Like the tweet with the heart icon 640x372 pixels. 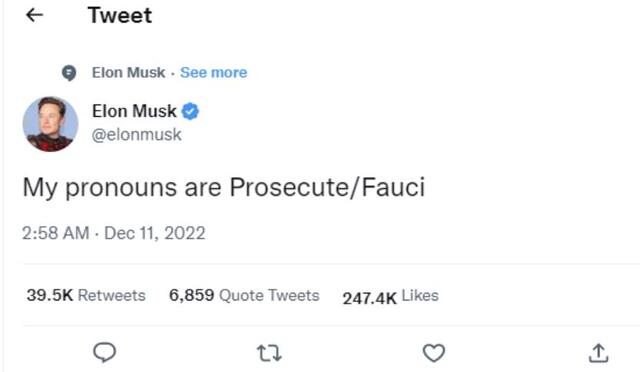pyautogui.click(x=433, y=353)
